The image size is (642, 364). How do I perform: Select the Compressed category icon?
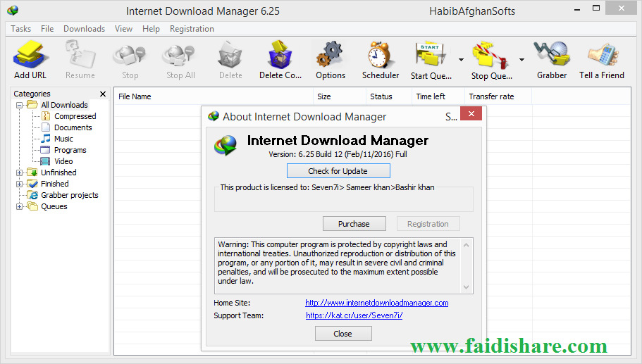[x=46, y=116]
